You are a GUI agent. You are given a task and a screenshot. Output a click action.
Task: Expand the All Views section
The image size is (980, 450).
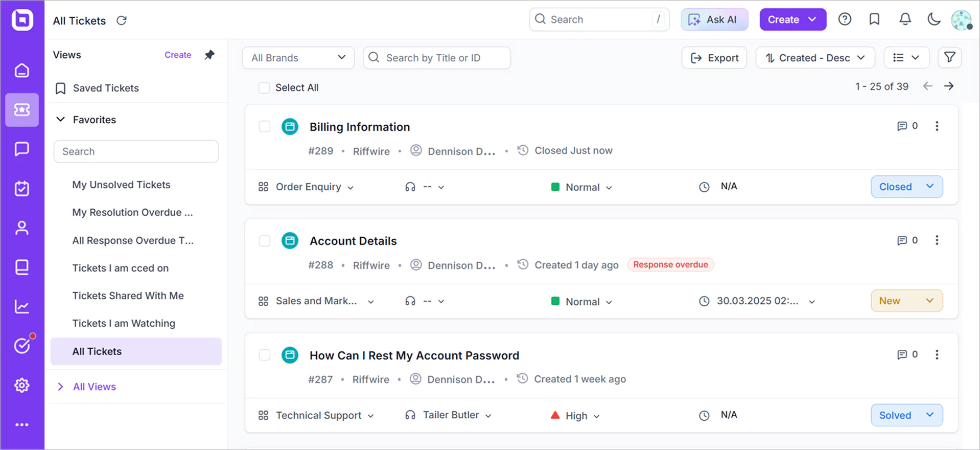pyautogui.click(x=60, y=387)
